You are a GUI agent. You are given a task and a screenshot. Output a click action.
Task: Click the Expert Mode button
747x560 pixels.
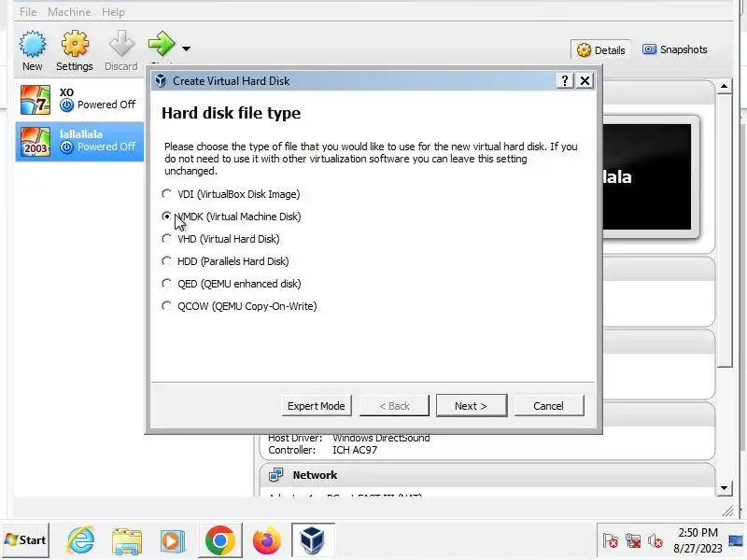point(317,406)
